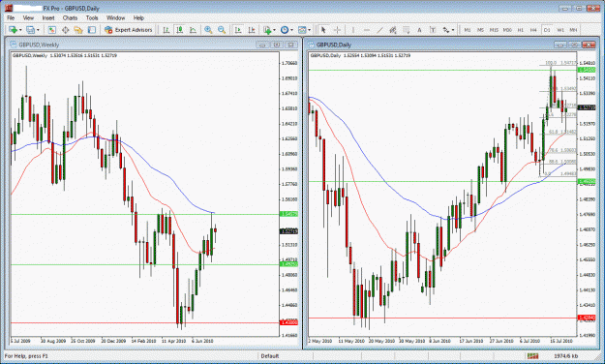This screenshot has width=605, height=364.
Task: Open the Window menu
Action: point(115,17)
